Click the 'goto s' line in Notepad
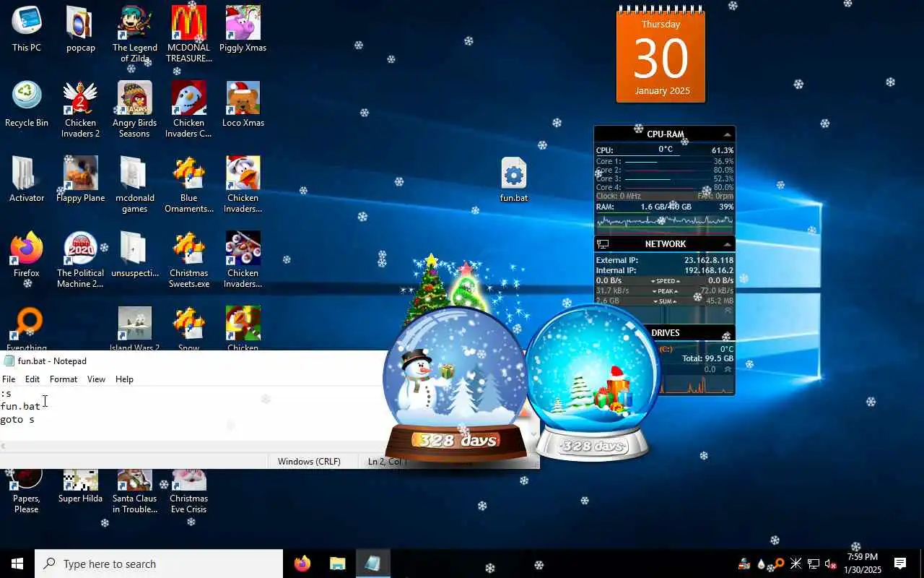Viewport: 924px width, 578px height. click(17, 419)
